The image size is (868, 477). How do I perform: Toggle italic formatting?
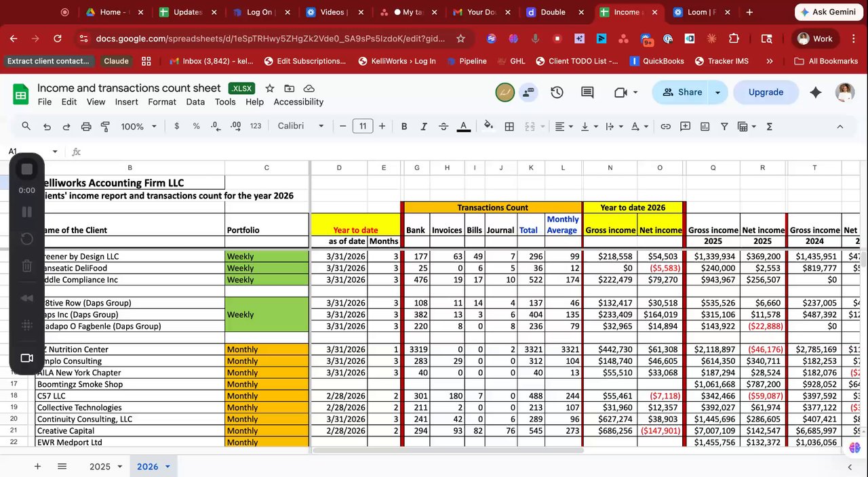pos(424,127)
